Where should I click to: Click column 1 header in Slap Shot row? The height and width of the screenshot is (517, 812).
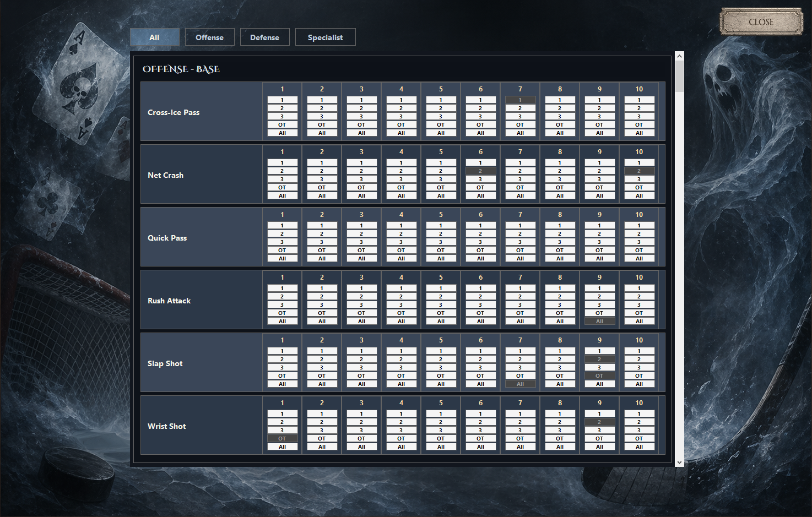point(282,340)
